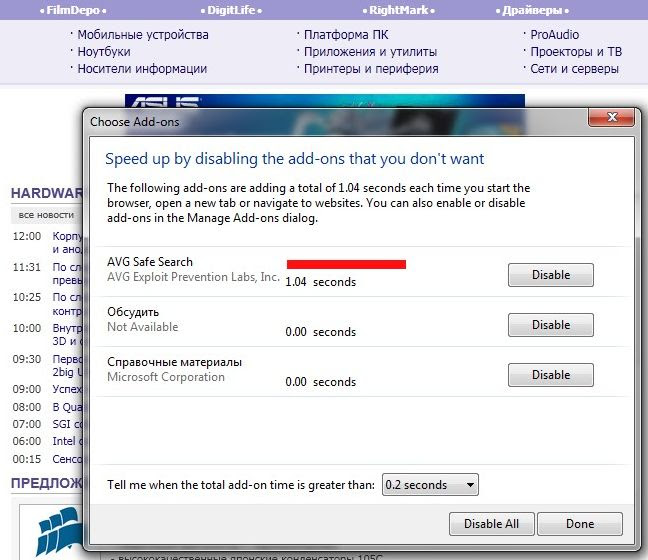Image resolution: width=648 pixels, height=560 pixels.
Task: Close the Choose Add-ons dialog
Action: pyautogui.click(x=612, y=118)
